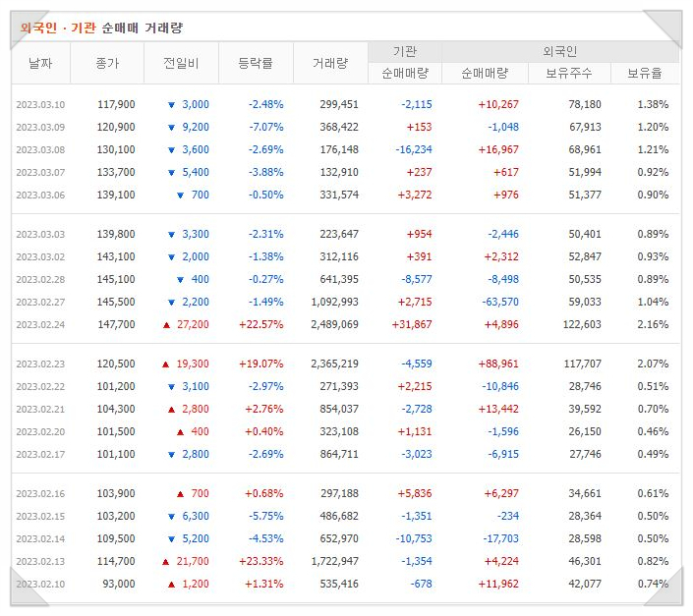The height and width of the screenshot is (616, 693).
Task: Click institution net value +5,836
Action: pos(415,493)
